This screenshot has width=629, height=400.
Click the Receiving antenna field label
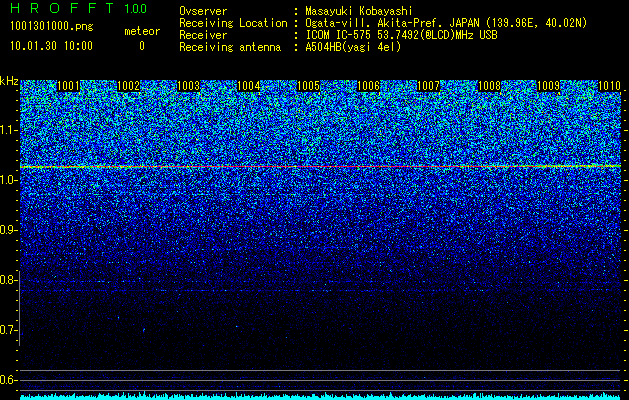[x=230, y=47]
